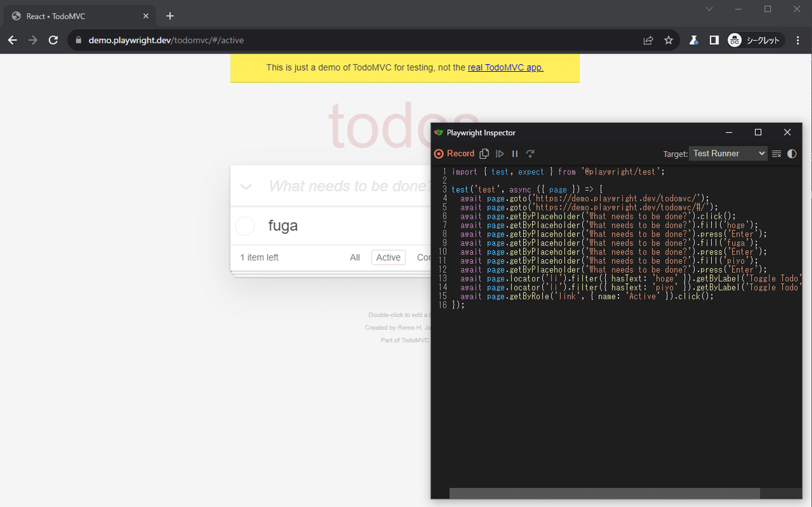Click the toggle-all chevron in the todo input
The width and height of the screenshot is (812, 507).
(245, 185)
